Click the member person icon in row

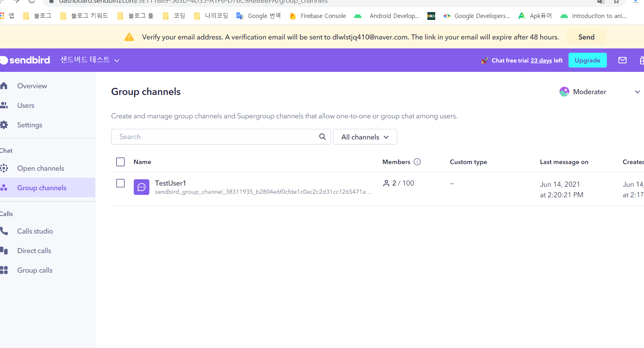(386, 183)
